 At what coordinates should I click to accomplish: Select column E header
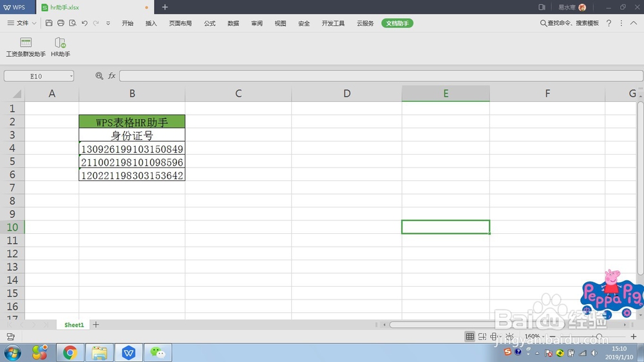[446, 93]
